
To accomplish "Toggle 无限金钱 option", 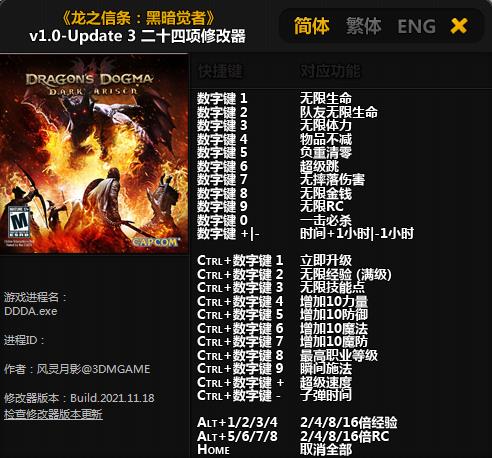I will pos(326,193).
